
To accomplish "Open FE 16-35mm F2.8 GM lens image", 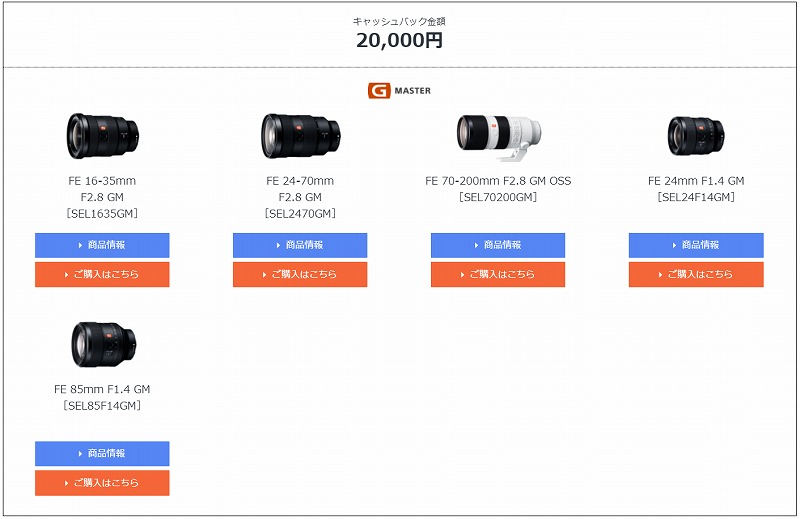I will [x=103, y=136].
